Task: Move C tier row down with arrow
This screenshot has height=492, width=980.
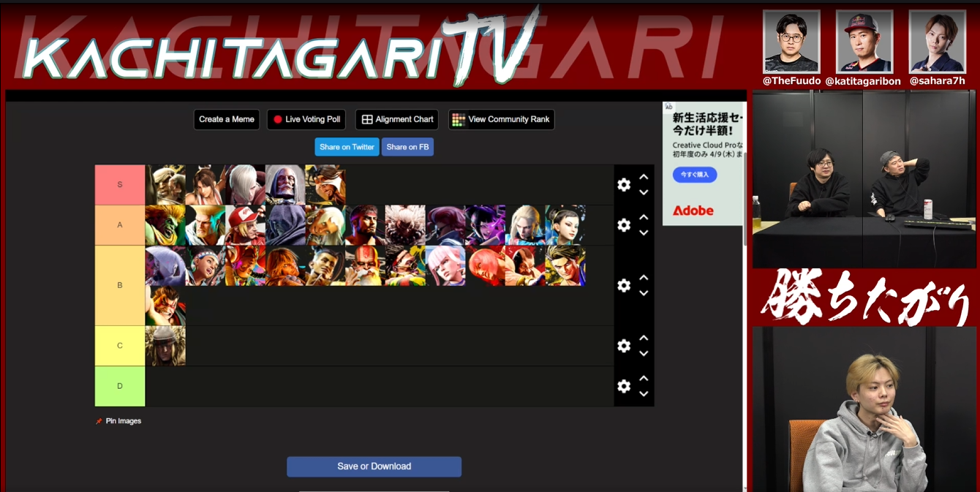Action: (x=644, y=354)
